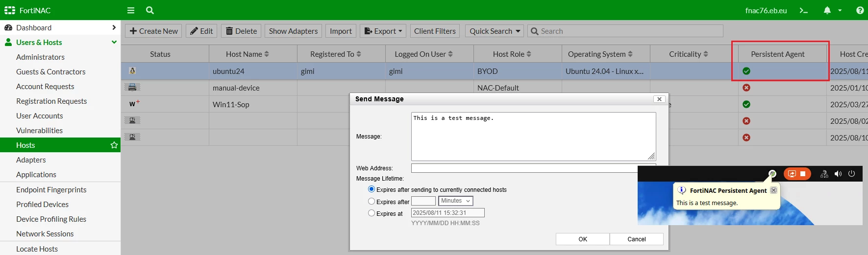
Task: Open the help question mark icon
Action: coord(860,10)
